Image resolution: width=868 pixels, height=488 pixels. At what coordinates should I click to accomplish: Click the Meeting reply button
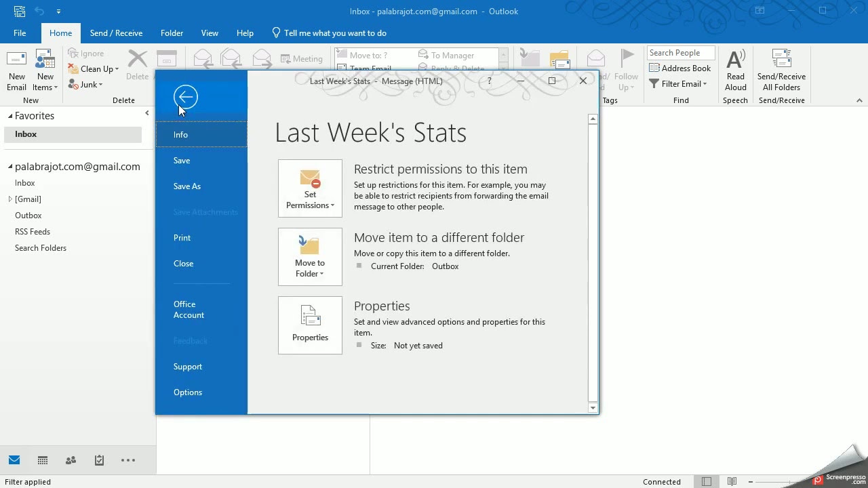coord(302,58)
